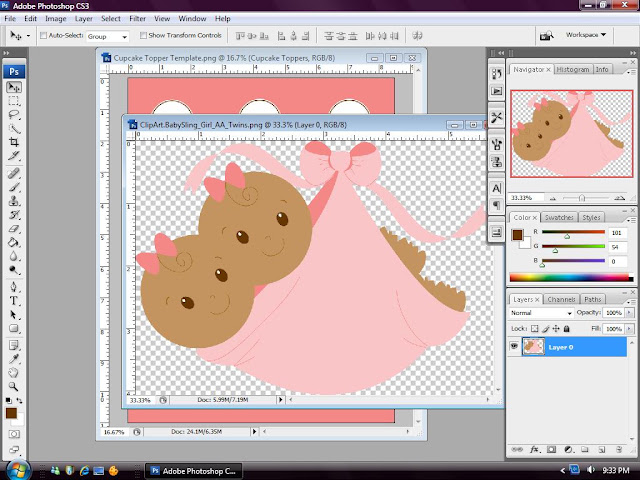Select the Move tool in toolbox

click(x=14, y=87)
